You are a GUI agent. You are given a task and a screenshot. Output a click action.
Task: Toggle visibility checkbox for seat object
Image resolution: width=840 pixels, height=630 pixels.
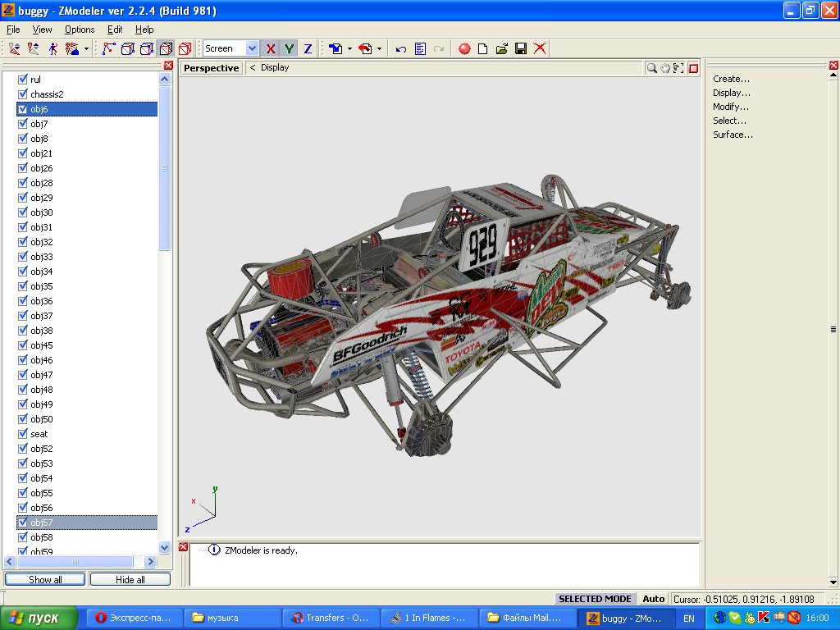(23, 434)
